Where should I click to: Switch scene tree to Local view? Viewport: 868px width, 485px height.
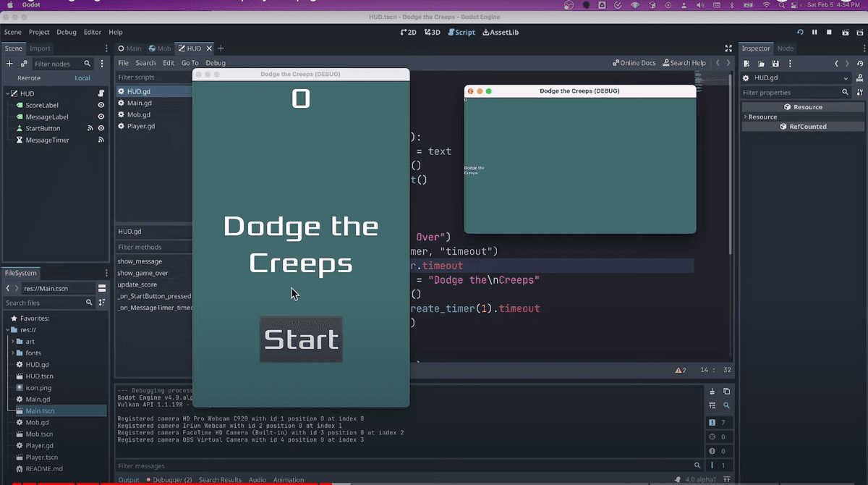coord(82,78)
